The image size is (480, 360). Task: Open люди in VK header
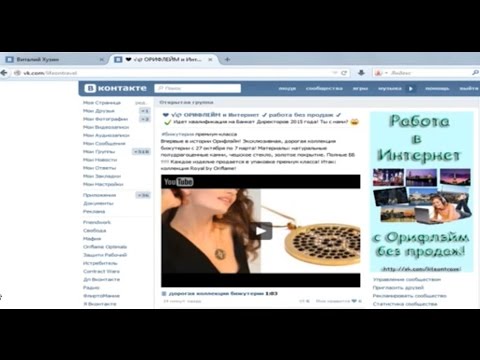[287, 89]
